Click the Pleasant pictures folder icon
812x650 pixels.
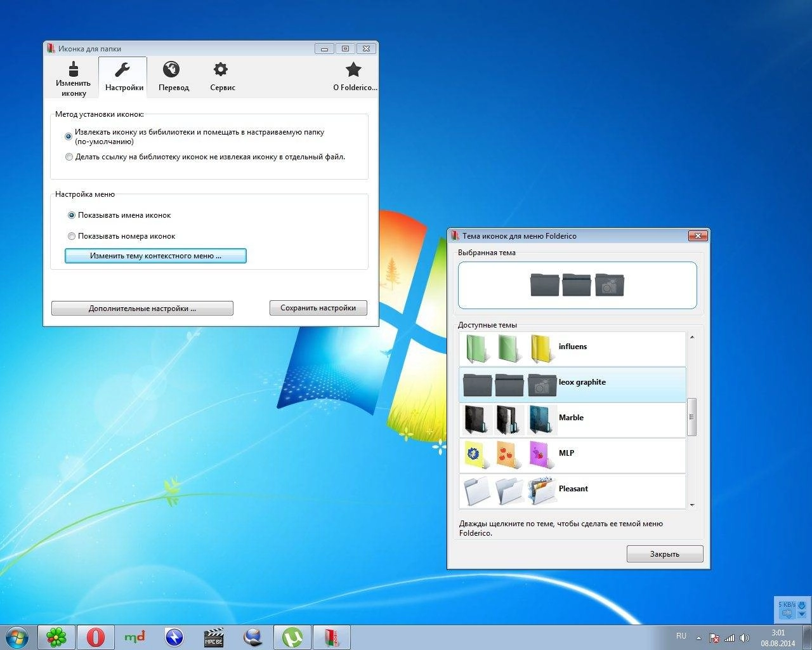(542, 491)
